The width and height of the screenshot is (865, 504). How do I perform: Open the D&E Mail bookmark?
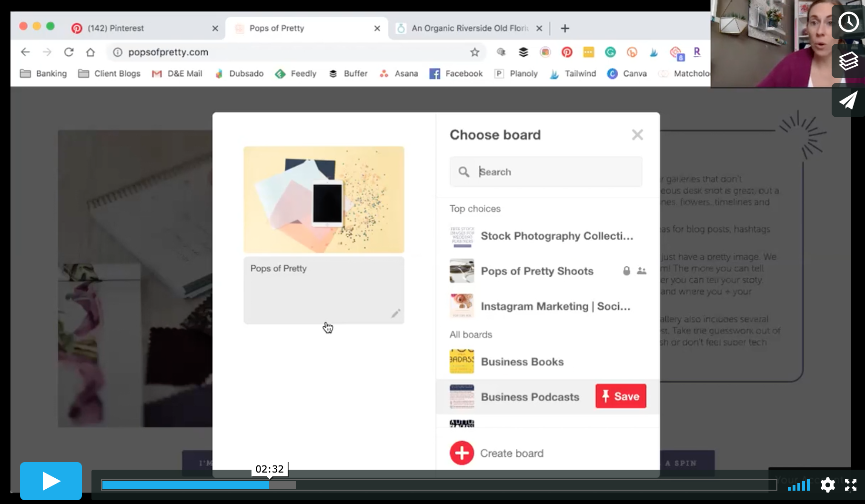click(177, 73)
